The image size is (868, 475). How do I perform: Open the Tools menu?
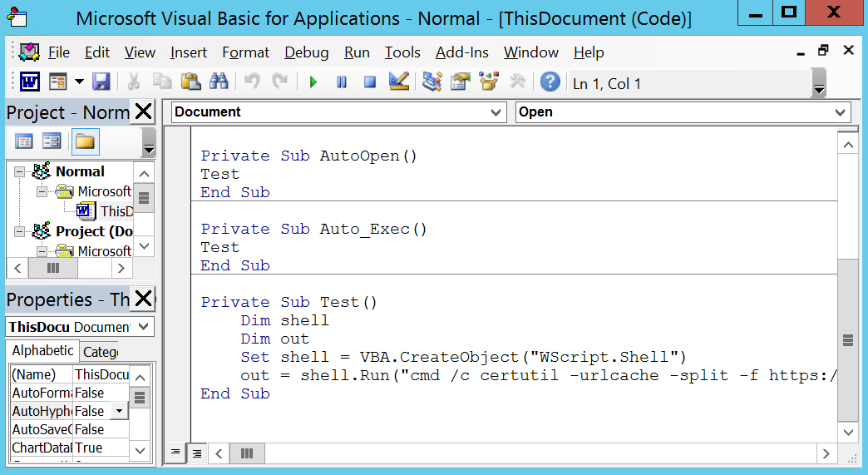click(x=402, y=52)
